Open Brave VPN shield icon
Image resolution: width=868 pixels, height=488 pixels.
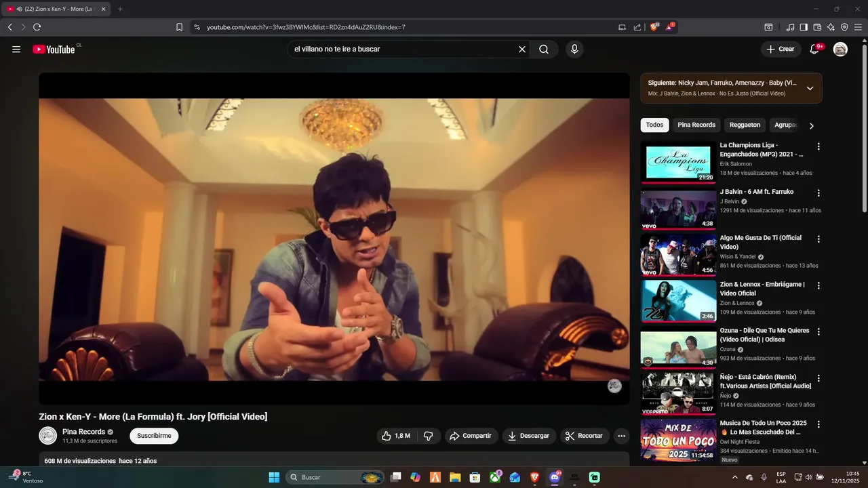click(x=844, y=27)
